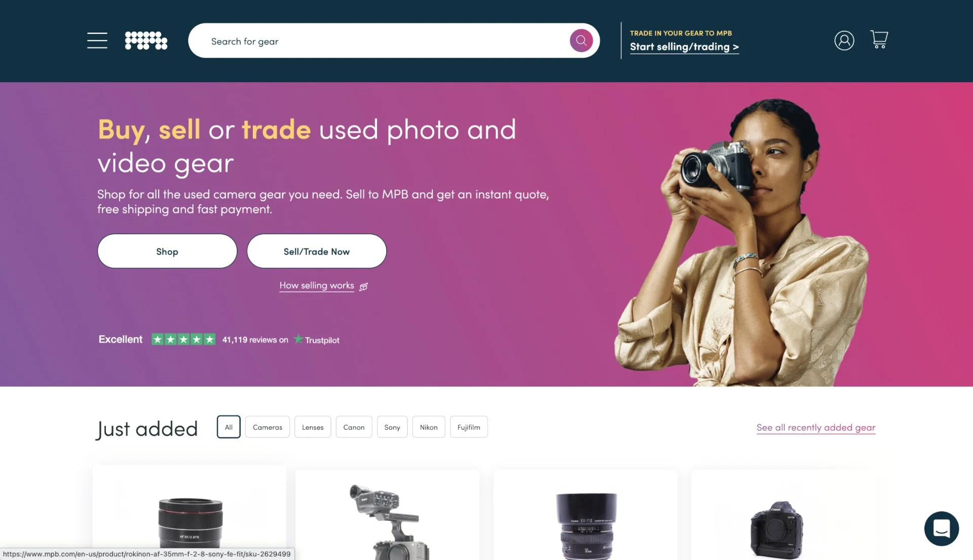Open See all recently added gear
This screenshot has width=973, height=560.
(816, 428)
